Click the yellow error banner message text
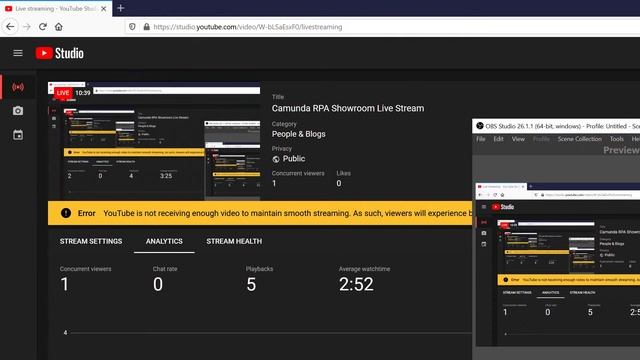 pos(287,213)
